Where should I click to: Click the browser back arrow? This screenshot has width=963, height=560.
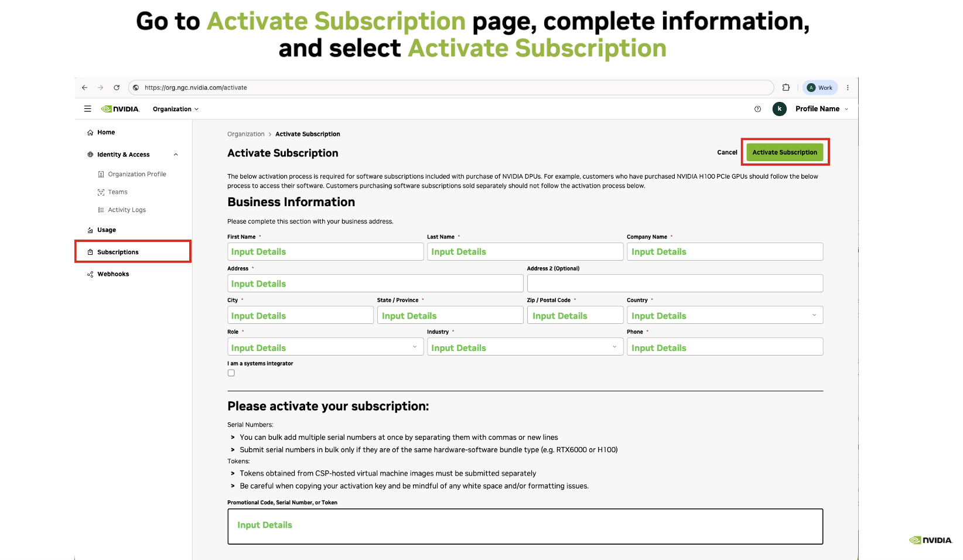click(84, 88)
